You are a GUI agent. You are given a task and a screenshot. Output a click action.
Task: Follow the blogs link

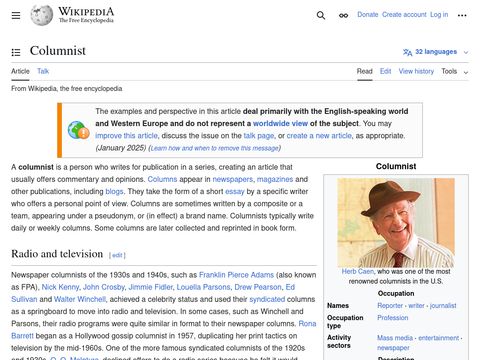(114, 192)
